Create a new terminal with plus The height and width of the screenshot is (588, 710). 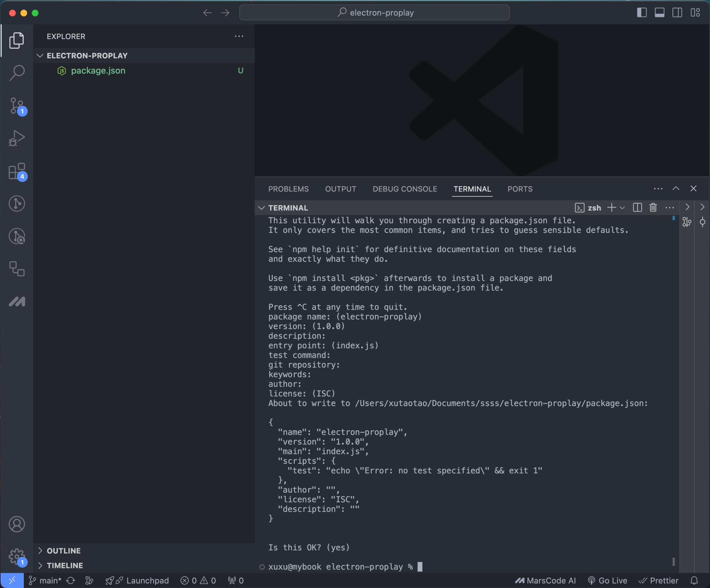pos(611,208)
